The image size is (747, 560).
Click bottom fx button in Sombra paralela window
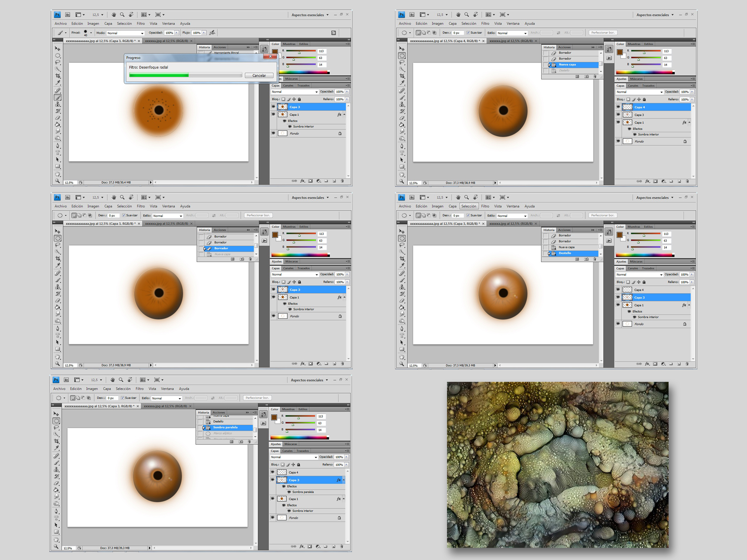click(302, 546)
